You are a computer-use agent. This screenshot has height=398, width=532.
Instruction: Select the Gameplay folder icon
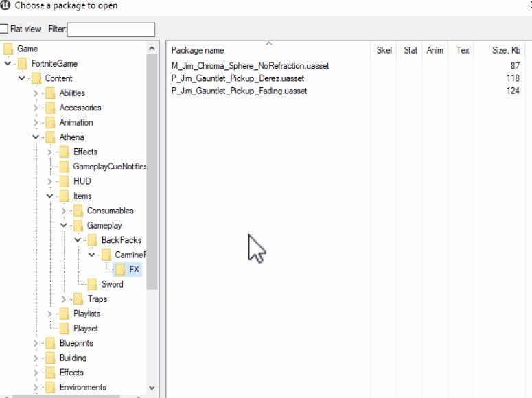pos(78,225)
